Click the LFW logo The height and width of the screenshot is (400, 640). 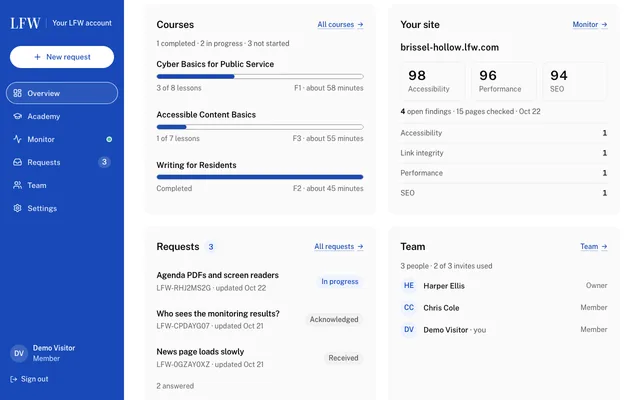[x=25, y=23]
